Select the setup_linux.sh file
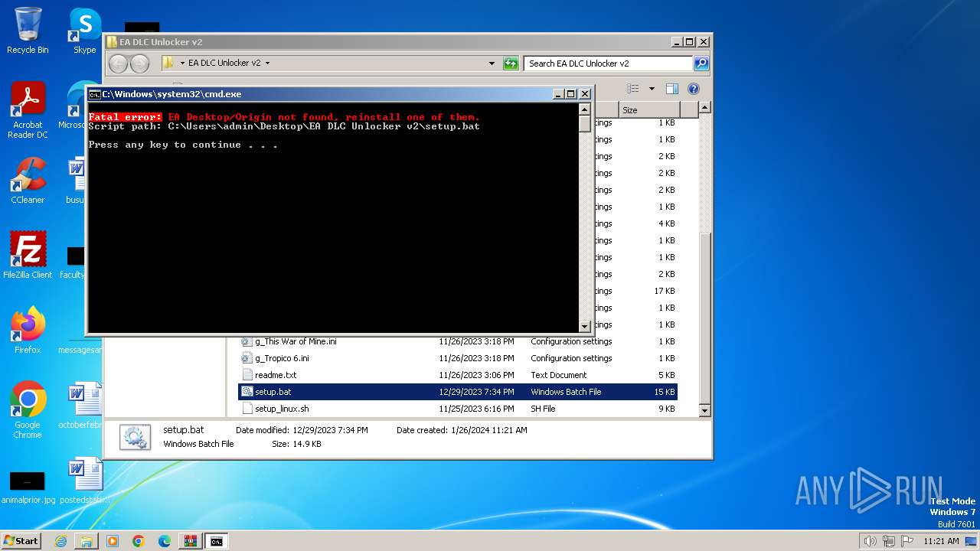The height and width of the screenshot is (551, 980). click(282, 409)
